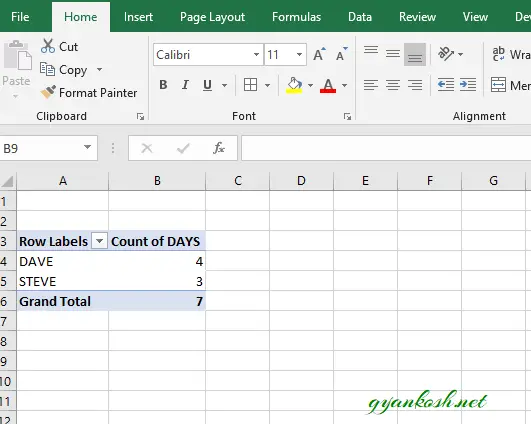The image size is (531, 424).
Task: Click the Select All corner triangle
Action: (8, 182)
